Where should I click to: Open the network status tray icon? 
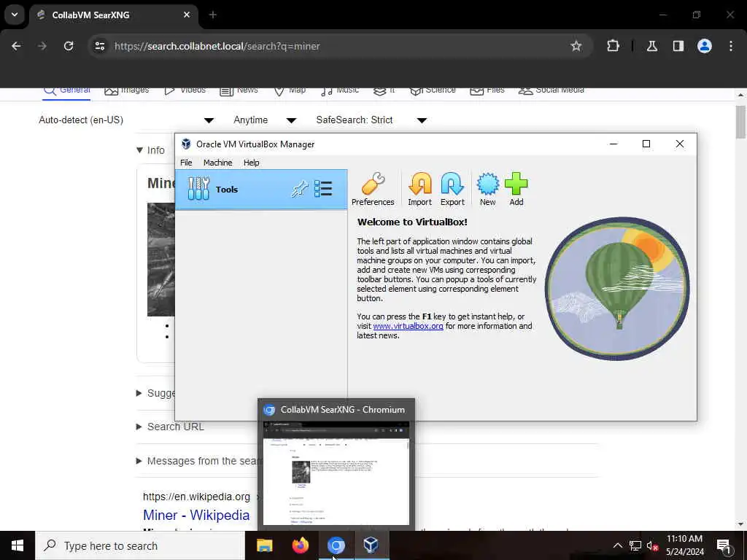[x=635, y=545]
